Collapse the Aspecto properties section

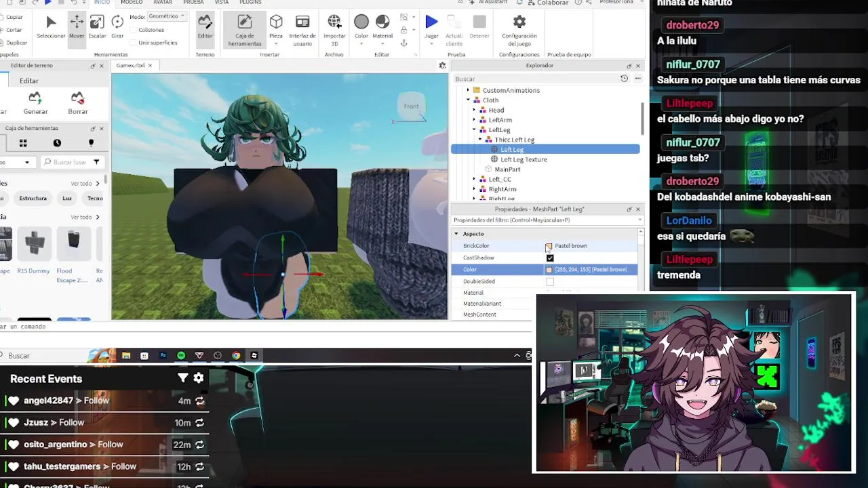456,234
